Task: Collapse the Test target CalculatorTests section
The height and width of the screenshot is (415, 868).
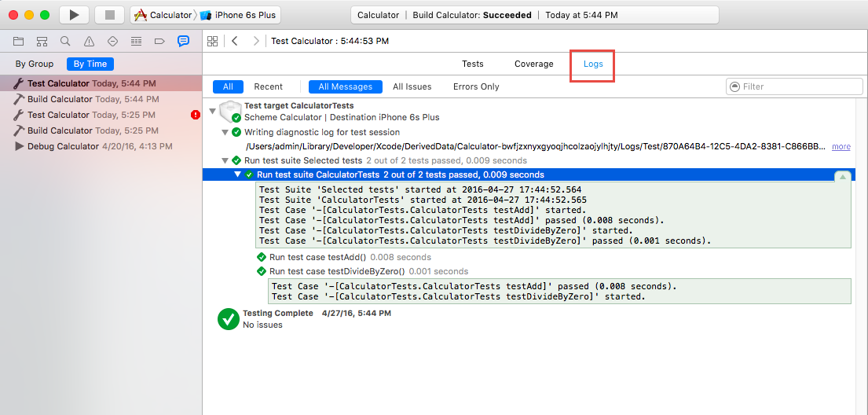Action: 212,112
